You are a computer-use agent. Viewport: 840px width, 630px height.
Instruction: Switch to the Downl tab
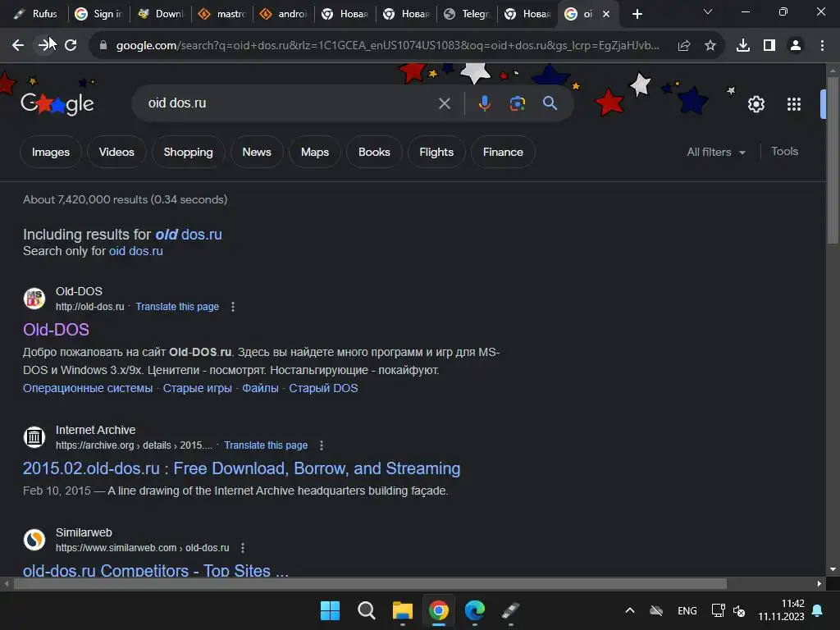[x=161, y=14]
